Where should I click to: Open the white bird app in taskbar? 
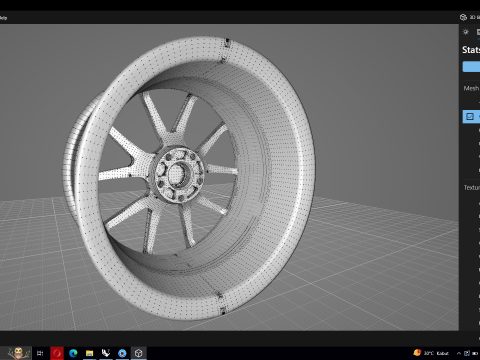point(106,353)
